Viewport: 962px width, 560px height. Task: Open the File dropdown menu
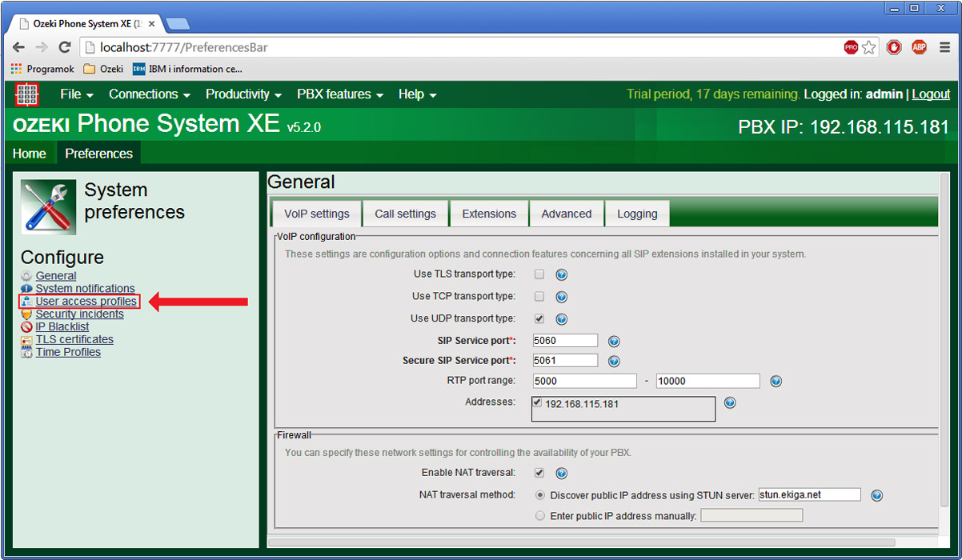pos(77,94)
